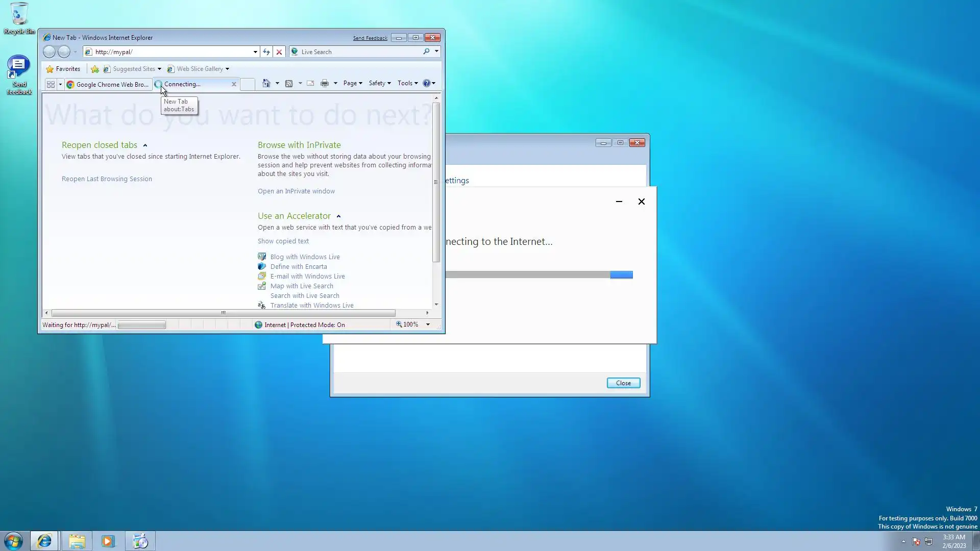Click the Connecting progress bar
980x551 pixels.
click(539, 275)
